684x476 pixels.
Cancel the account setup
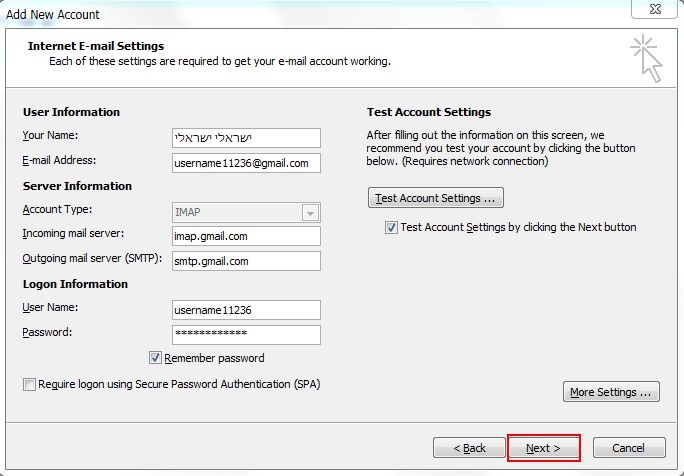click(629, 447)
